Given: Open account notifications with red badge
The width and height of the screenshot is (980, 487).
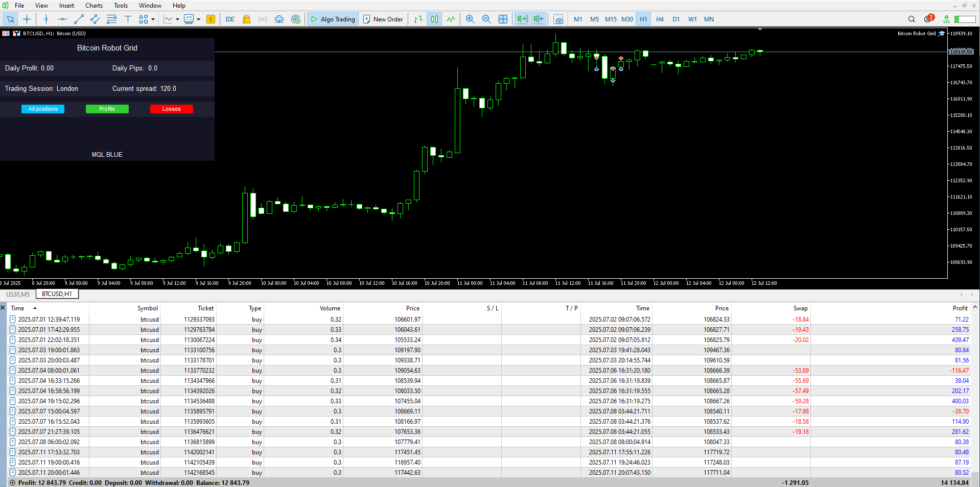Looking at the screenshot, I should (x=928, y=19).
